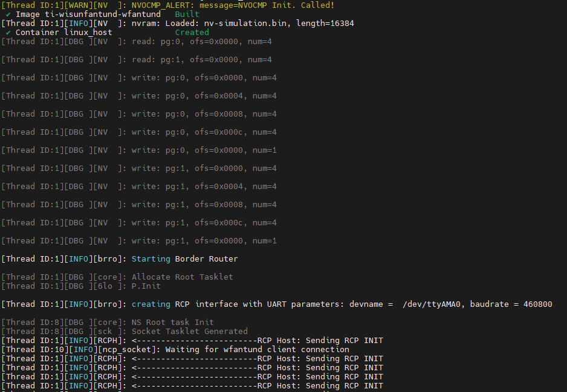Viewport: 567px width, 392px height.
Task: Click the green 'Built' status text
Action: click(x=187, y=14)
